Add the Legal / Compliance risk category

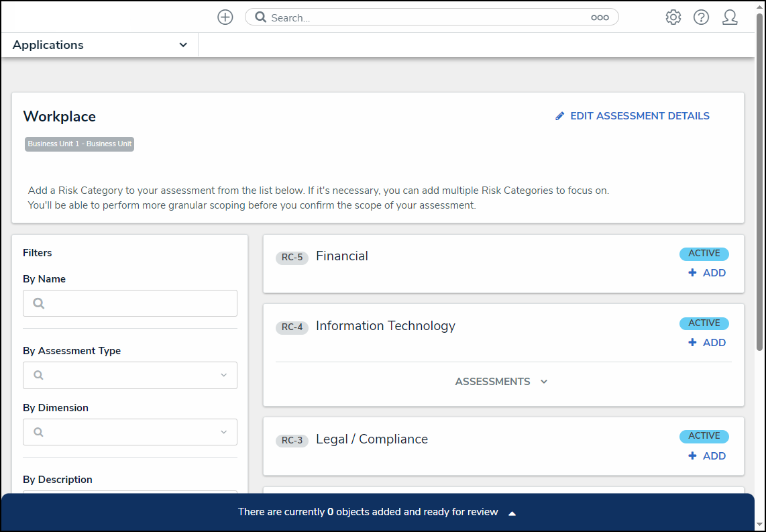point(707,456)
